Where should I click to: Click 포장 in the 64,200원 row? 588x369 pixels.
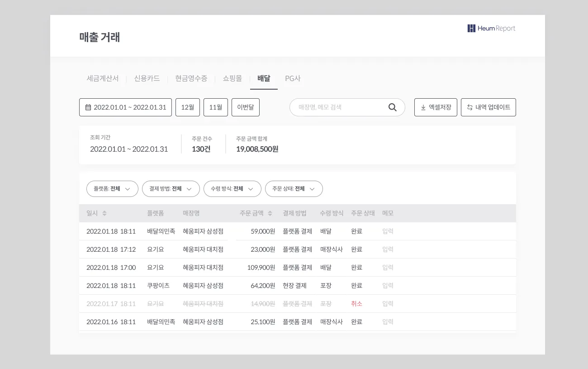coord(326,286)
